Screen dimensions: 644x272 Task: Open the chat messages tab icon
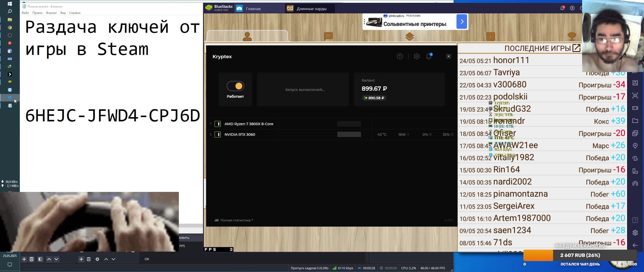328,37
